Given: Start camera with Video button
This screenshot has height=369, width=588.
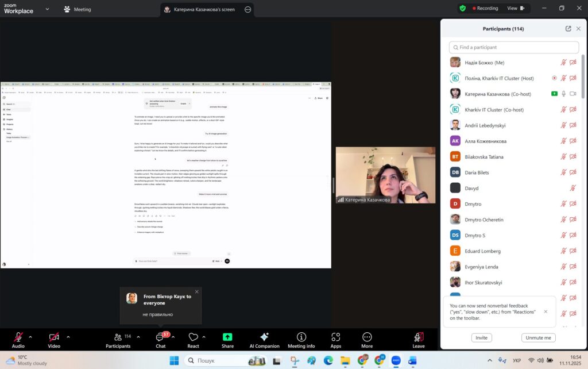Looking at the screenshot, I should pyautogui.click(x=54, y=337).
